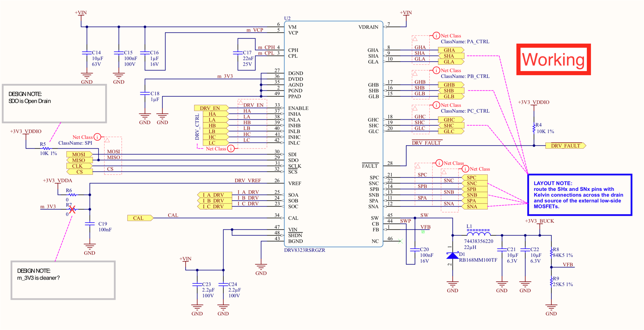Select GLC port
This screenshot has height=330, width=644.
(451, 131)
